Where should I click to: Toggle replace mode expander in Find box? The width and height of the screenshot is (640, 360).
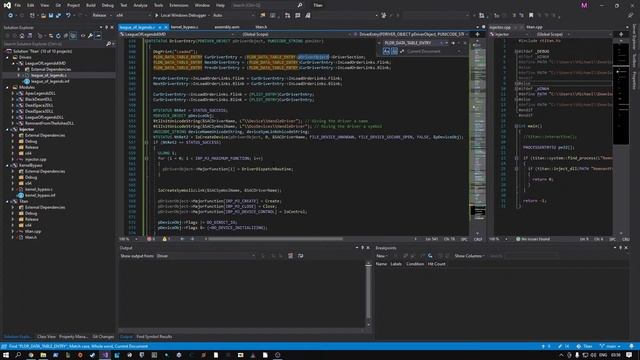coord(379,43)
